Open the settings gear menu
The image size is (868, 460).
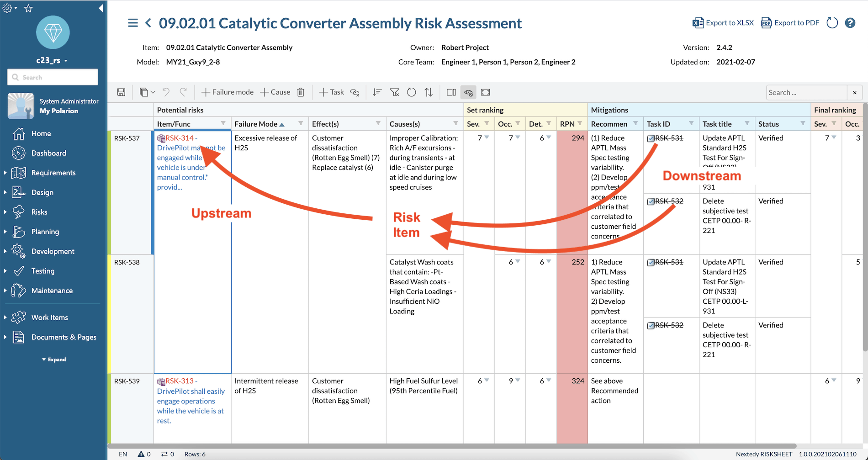[9, 8]
